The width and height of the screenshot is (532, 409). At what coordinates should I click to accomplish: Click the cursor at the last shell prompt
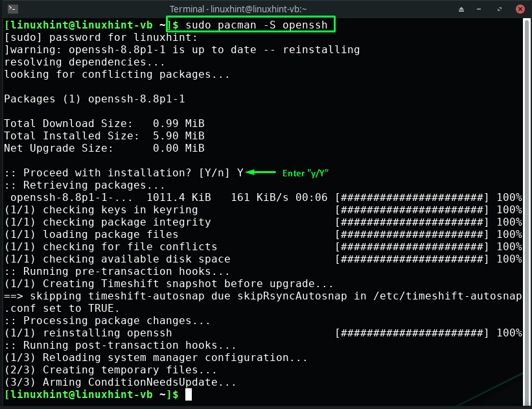(x=189, y=395)
